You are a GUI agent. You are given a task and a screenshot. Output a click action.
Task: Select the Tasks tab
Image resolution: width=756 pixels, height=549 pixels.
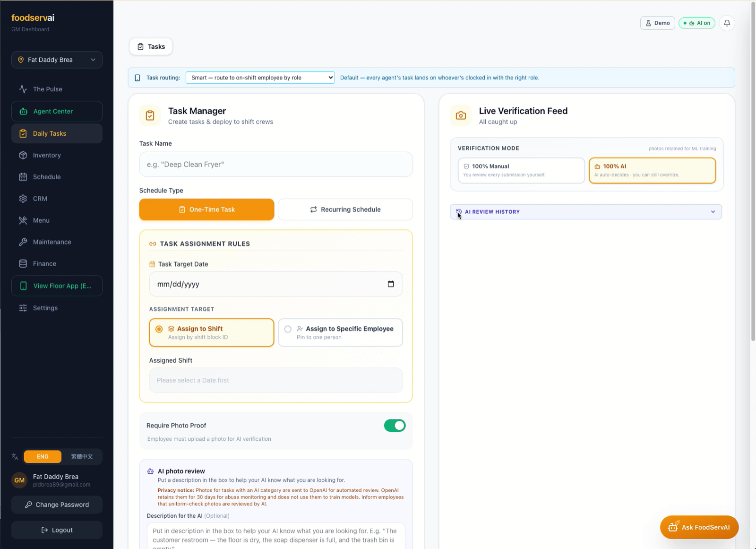[x=151, y=47]
